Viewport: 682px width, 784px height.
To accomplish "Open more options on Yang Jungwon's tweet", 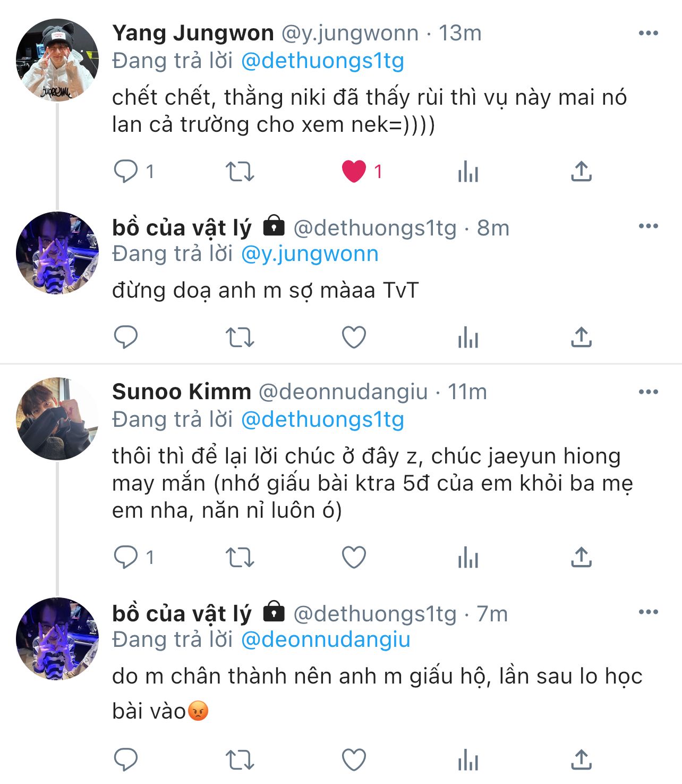I will coord(648,33).
